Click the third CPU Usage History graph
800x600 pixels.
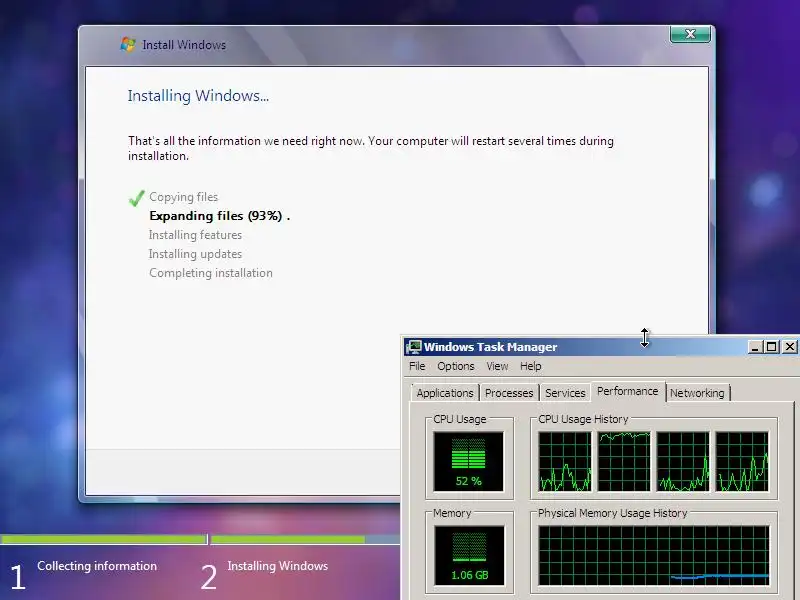pyautogui.click(x=683, y=461)
